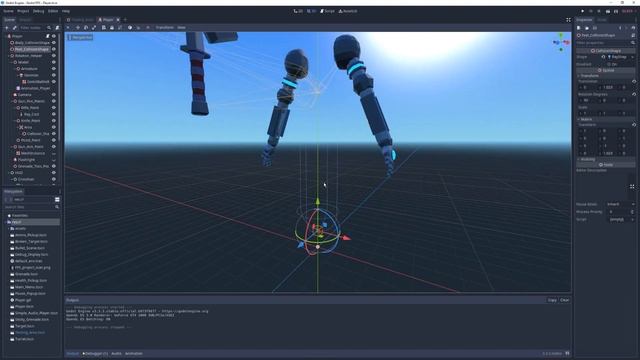Open the viewport Transform menu
The image size is (640, 360).
[164, 27]
